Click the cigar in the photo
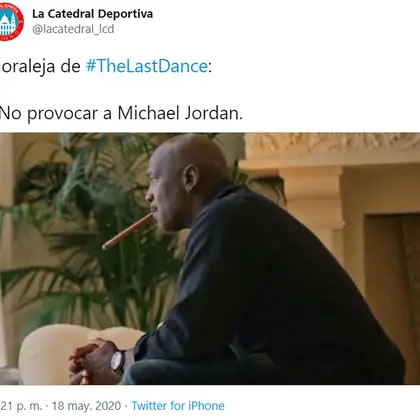The image size is (420, 420). click(x=127, y=231)
